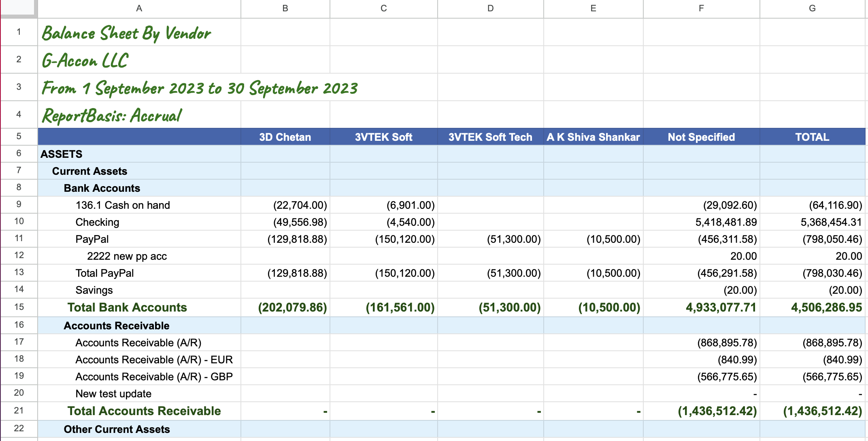Select the 4,933,077.71 bank total cell
This screenshot has width=868, height=441.
tap(702, 307)
